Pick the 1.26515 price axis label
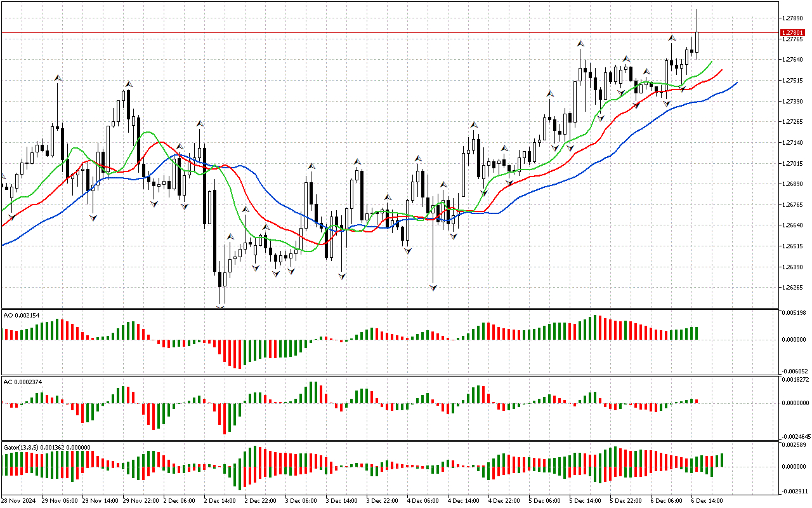The width and height of the screenshot is (812, 508). click(793, 246)
